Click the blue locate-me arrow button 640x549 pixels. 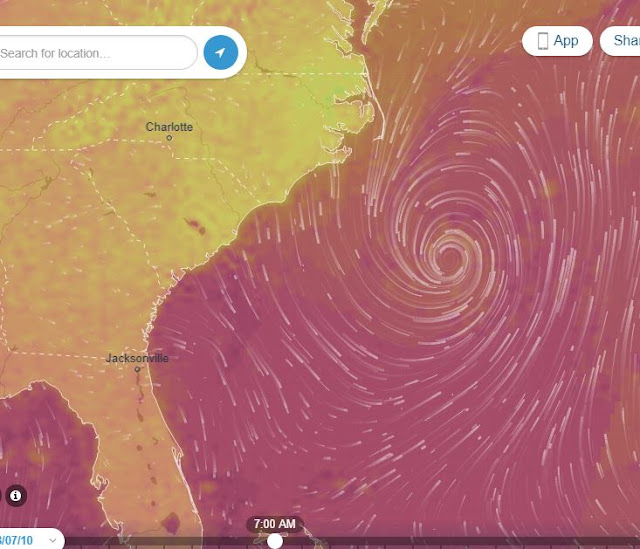coord(221,53)
